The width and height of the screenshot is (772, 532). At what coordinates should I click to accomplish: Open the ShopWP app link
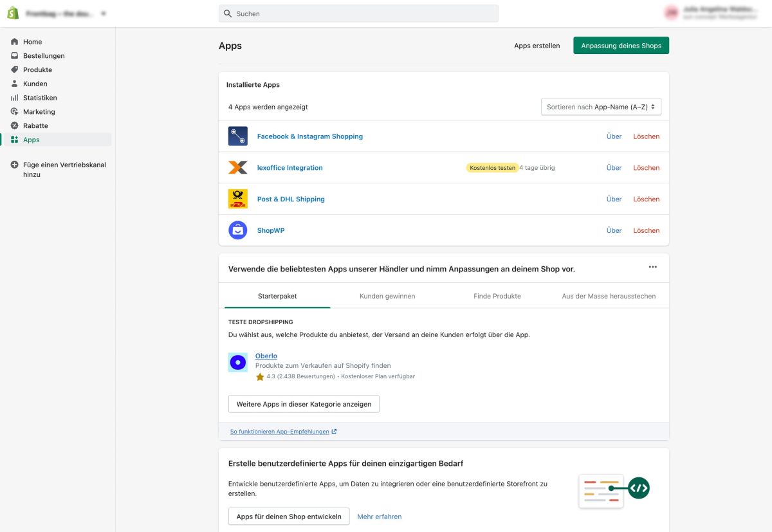(271, 230)
